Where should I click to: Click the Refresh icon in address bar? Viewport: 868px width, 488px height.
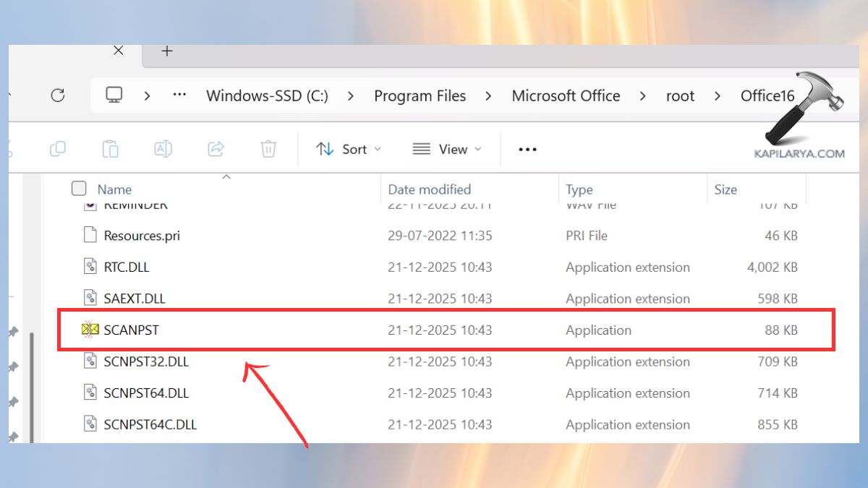click(x=58, y=95)
